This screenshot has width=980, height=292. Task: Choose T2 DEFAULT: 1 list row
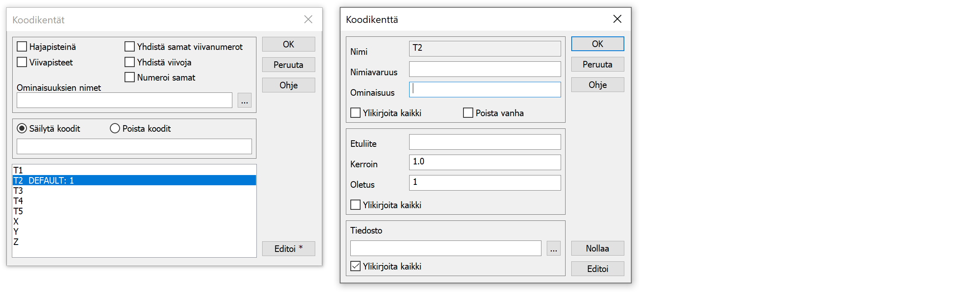134,180
